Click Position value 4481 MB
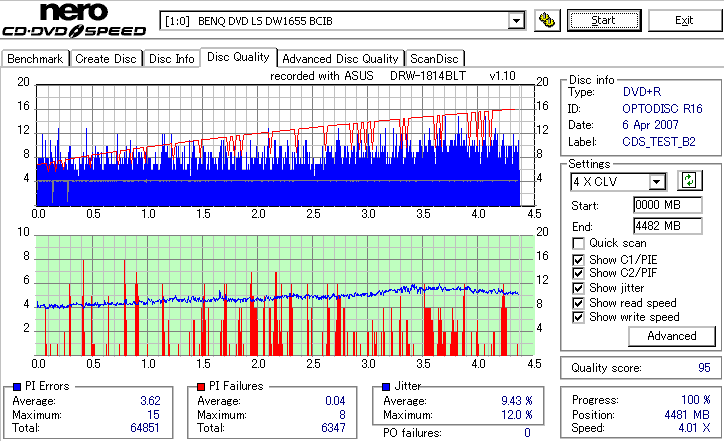 (687, 415)
